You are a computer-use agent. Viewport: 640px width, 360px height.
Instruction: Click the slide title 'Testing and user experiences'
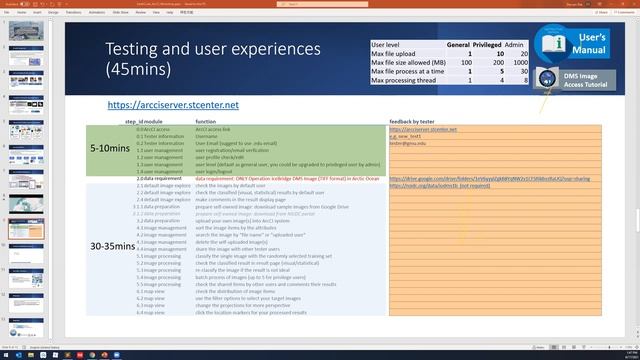213,49
